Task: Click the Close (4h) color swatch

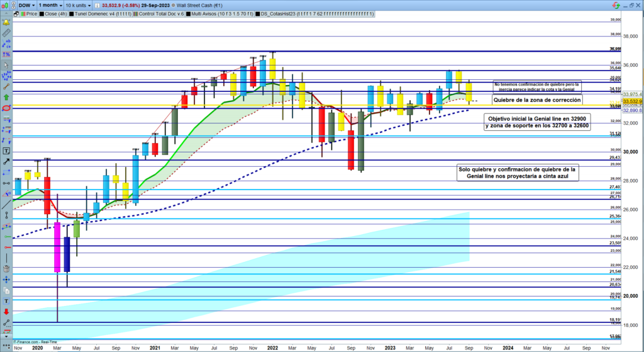Action: coord(42,13)
